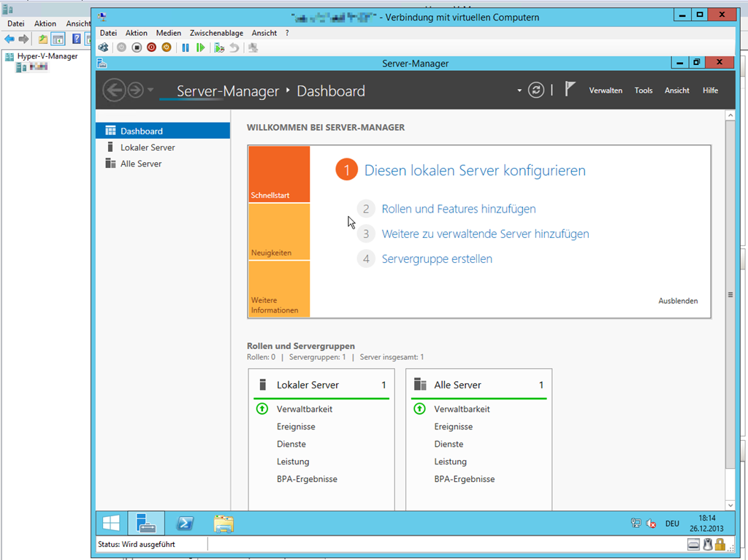Viewport: 748px width, 560px height.
Task: Click the Windows Start button in VM
Action: coord(111,523)
